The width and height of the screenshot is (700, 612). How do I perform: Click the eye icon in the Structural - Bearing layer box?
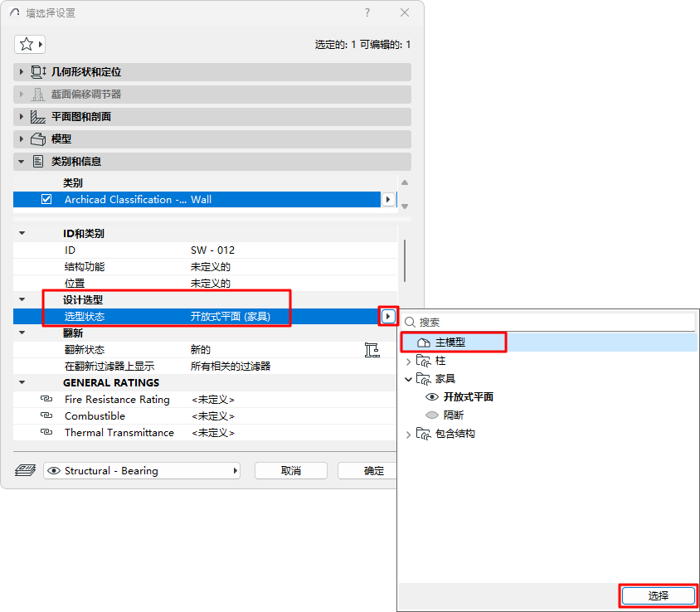(x=54, y=471)
